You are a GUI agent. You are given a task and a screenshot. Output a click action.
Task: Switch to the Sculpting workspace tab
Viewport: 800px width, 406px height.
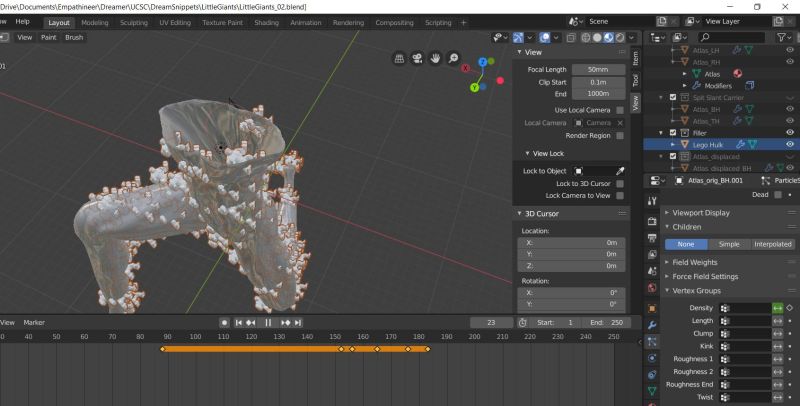coord(133,22)
